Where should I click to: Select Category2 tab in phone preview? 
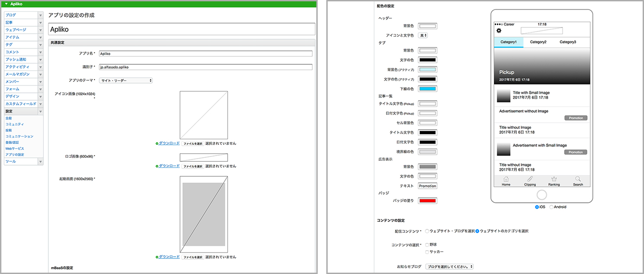[x=538, y=42]
